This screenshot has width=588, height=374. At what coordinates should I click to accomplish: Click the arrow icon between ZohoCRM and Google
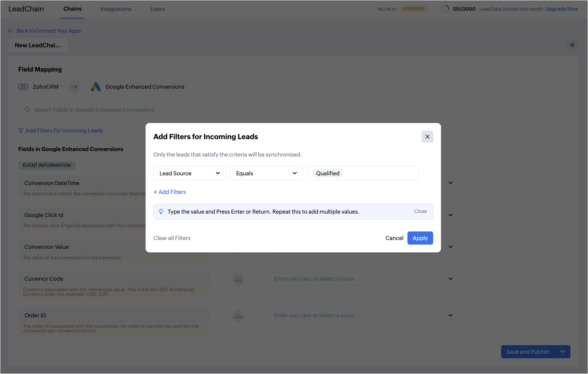tap(74, 87)
